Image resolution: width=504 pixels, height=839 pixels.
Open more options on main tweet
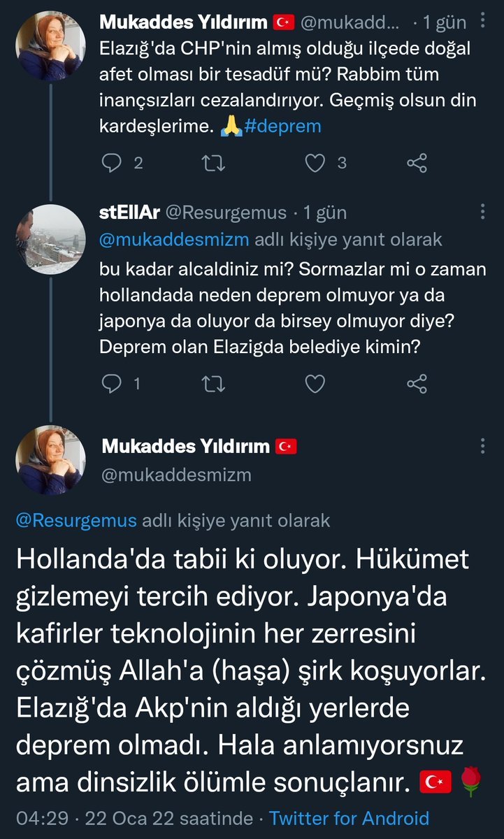click(x=482, y=446)
